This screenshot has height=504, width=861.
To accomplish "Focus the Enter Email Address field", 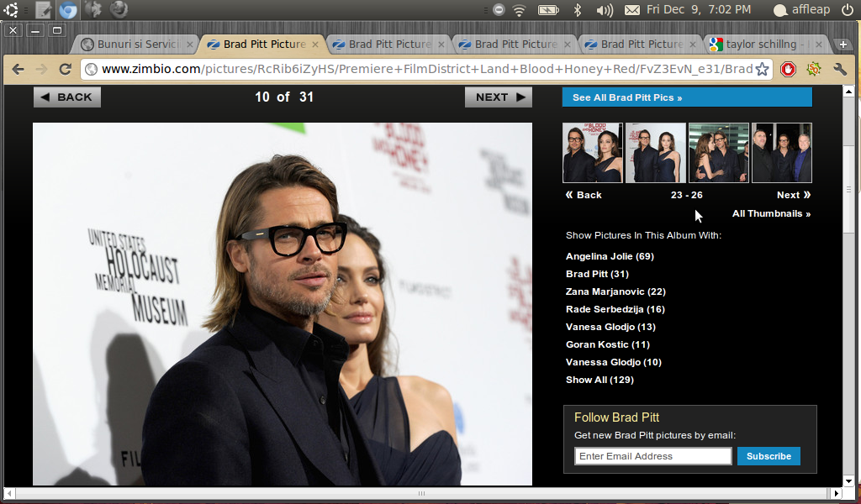I will pos(652,456).
